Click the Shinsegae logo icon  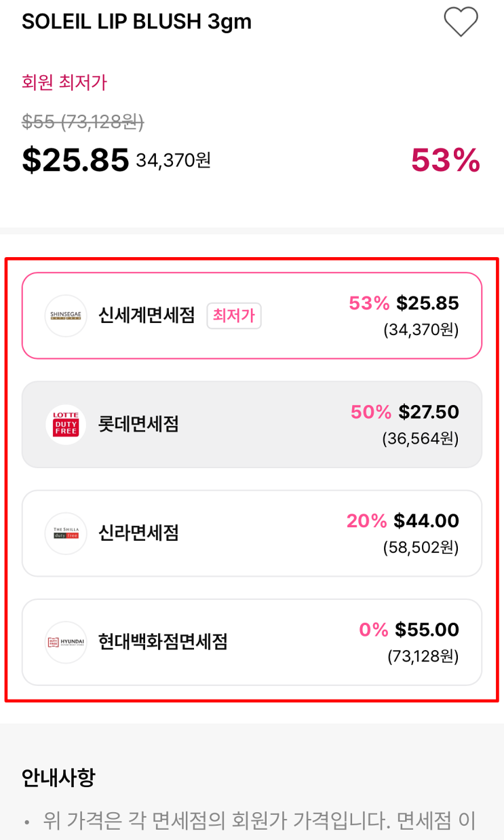point(66,316)
